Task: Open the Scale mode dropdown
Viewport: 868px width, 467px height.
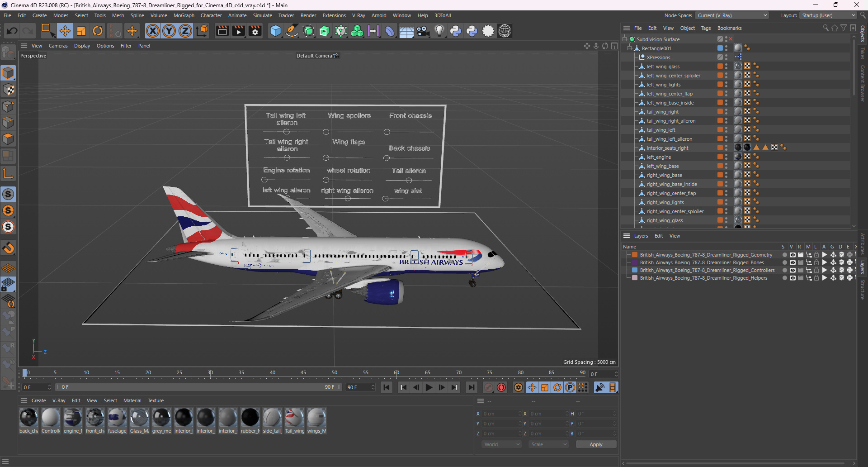Action: [548, 444]
